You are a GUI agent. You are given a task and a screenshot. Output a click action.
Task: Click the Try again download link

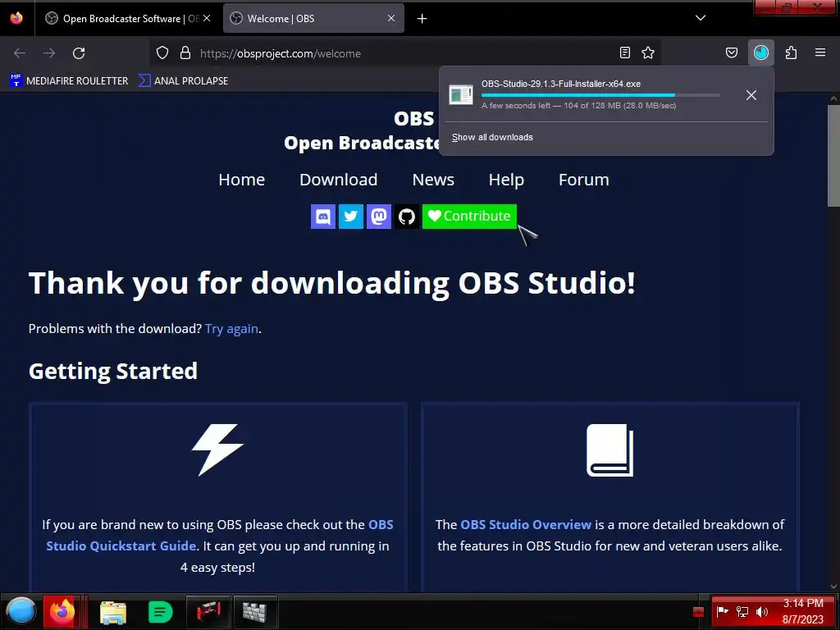point(231,329)
